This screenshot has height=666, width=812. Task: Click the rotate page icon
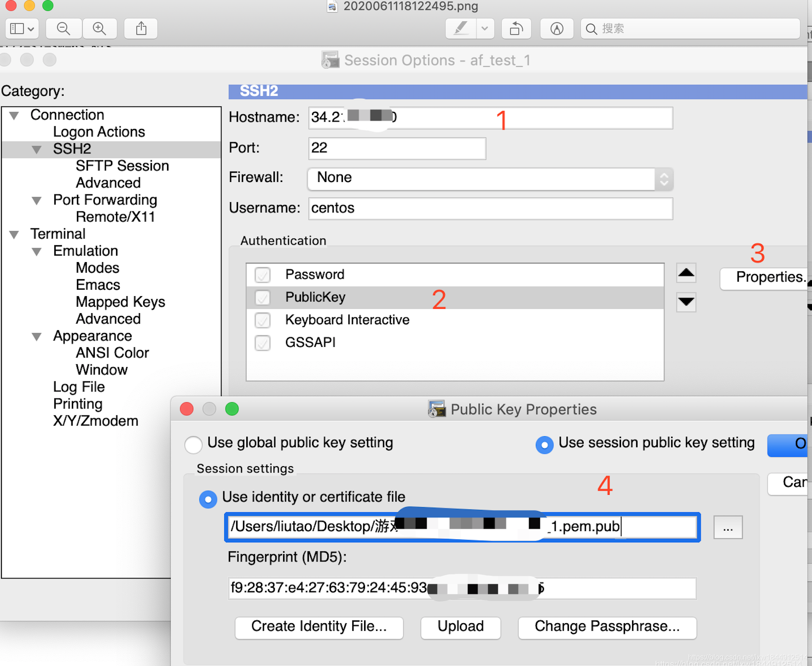pyautogui.click(x=516, y=28)
